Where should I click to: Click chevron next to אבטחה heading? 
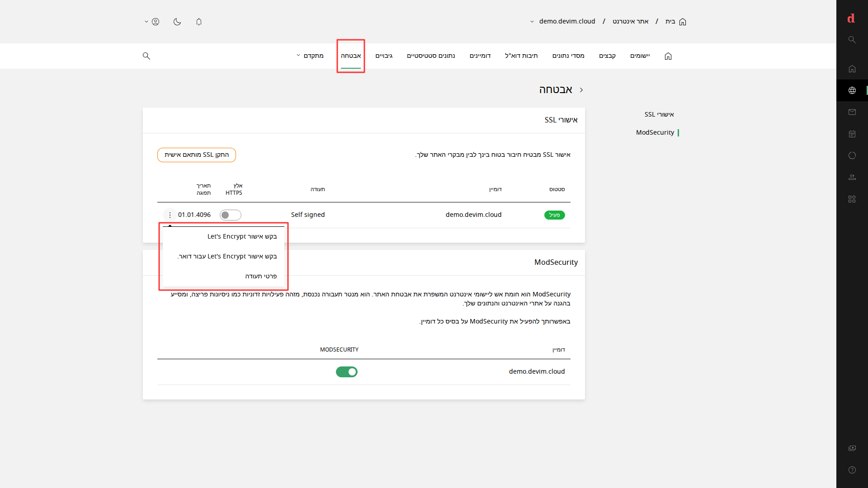pos(581,90)
